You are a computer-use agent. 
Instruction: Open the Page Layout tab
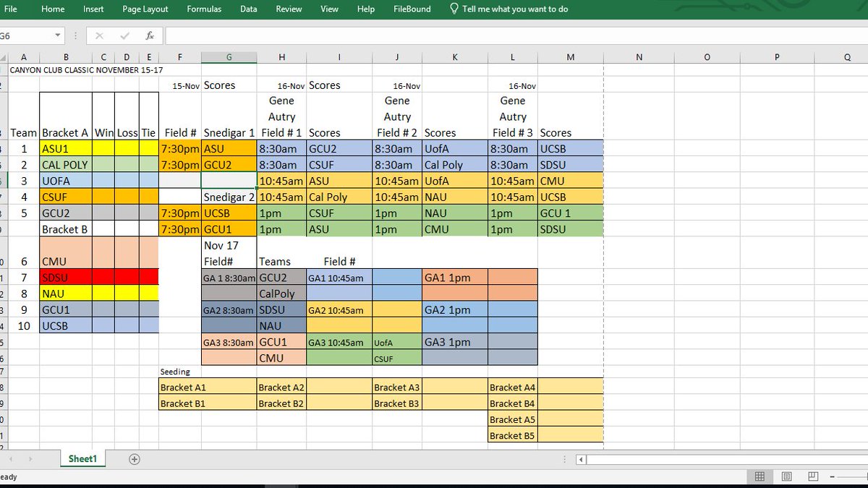coord(145,9)
